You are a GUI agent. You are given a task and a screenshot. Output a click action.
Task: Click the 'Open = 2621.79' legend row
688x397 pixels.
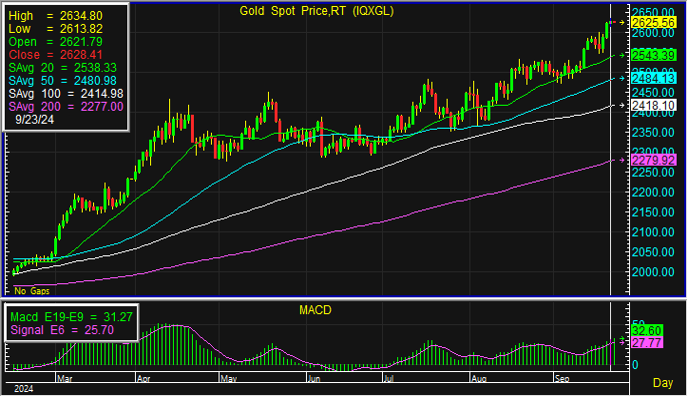pyautogui.click(x=55, y=42)
